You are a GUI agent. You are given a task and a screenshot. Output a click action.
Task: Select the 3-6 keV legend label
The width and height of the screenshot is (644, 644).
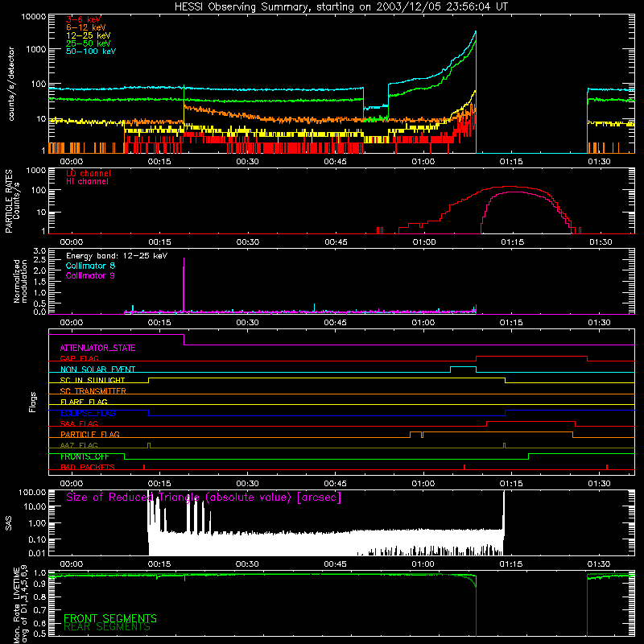click(x=84, y=19)
